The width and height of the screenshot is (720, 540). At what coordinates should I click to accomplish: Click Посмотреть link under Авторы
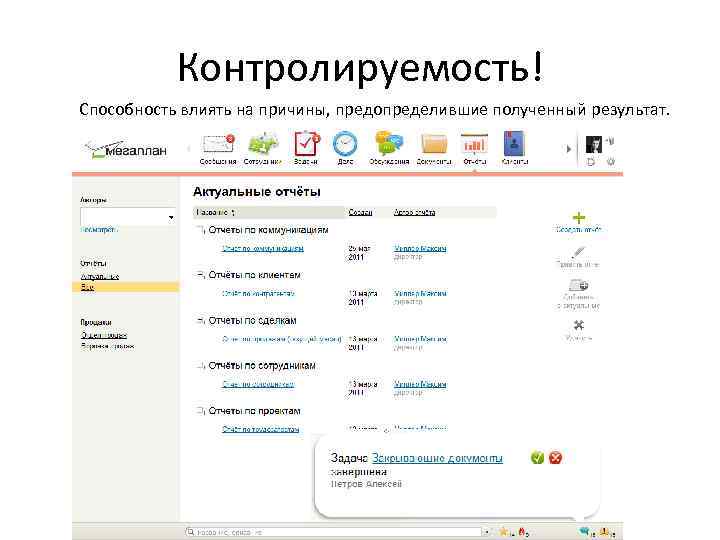(99, 229)
